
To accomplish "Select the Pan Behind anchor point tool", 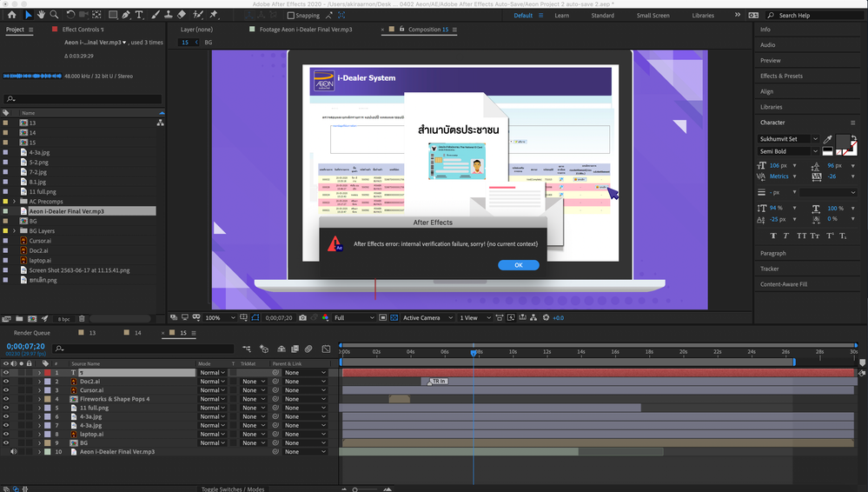I will 96,15.
